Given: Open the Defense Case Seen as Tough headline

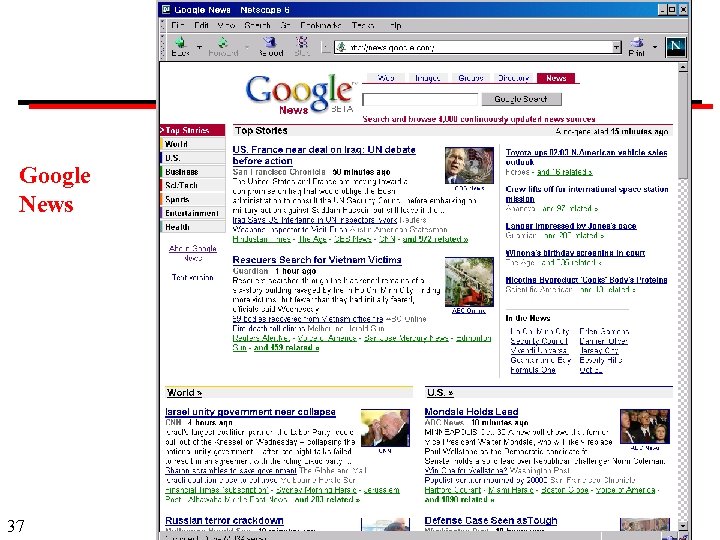Looking at the screenshot, I should point(491,520).
